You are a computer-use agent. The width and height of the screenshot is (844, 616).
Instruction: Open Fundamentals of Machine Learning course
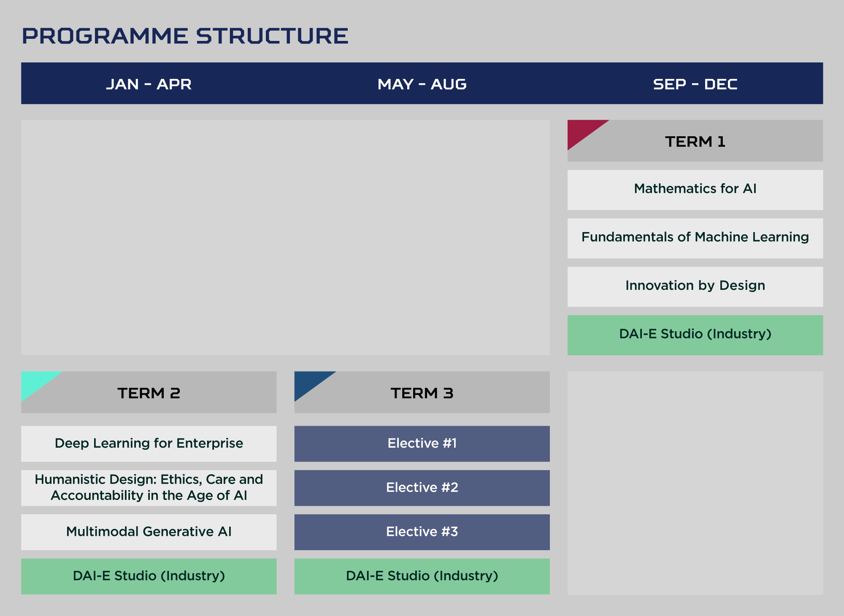coord(695,238)
